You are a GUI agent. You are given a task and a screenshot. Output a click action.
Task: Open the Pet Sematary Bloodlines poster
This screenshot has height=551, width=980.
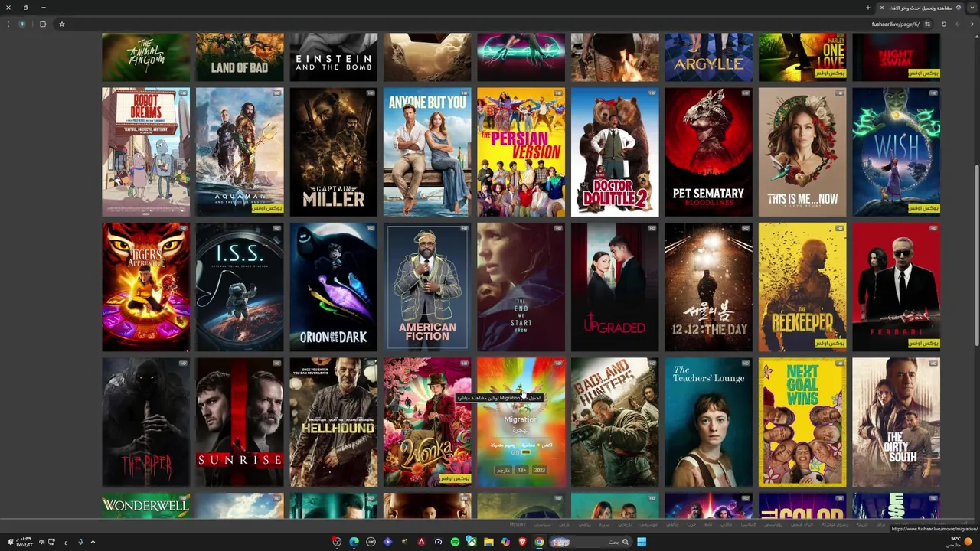coord(709,152)
